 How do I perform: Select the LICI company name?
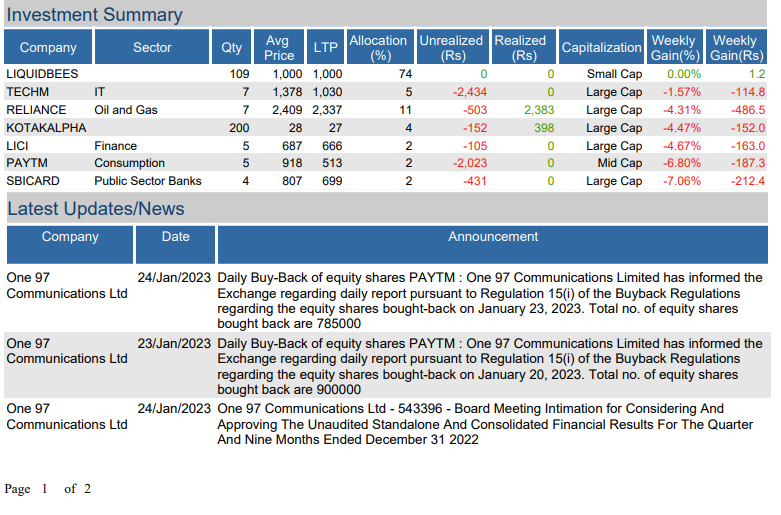pyautogui.click(x=17, y=145)
